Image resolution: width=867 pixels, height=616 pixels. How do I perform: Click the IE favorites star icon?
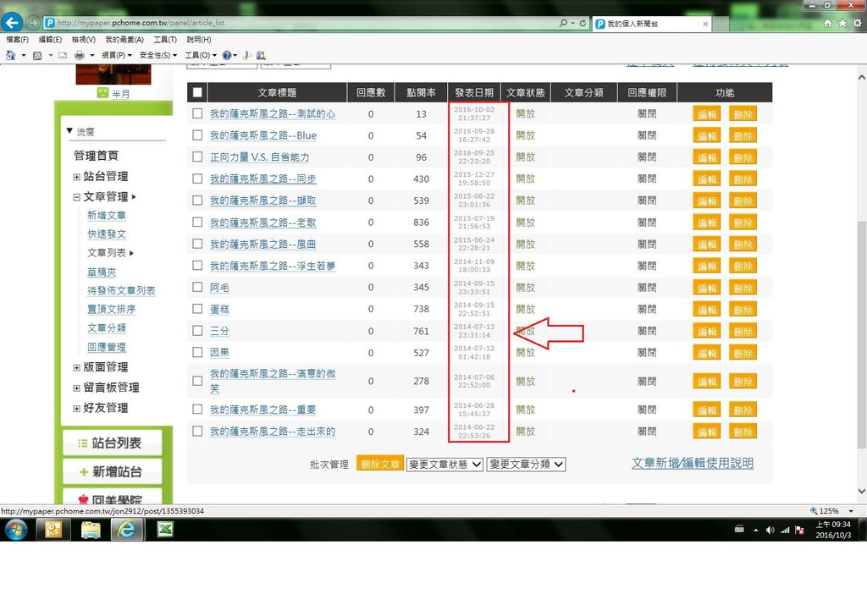click(843, 24)
